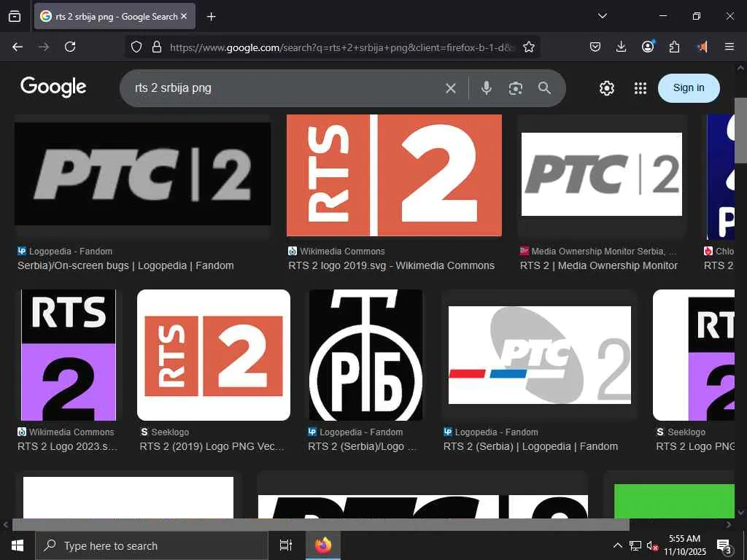Show site security padlock info
Image resolution: width=747 pixels, height=560 pixels.
(156, 47)
